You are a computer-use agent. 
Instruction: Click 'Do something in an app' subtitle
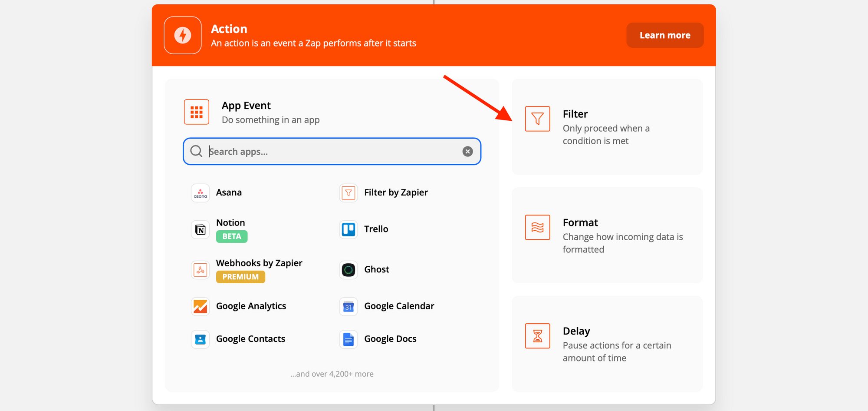(271, 120)
